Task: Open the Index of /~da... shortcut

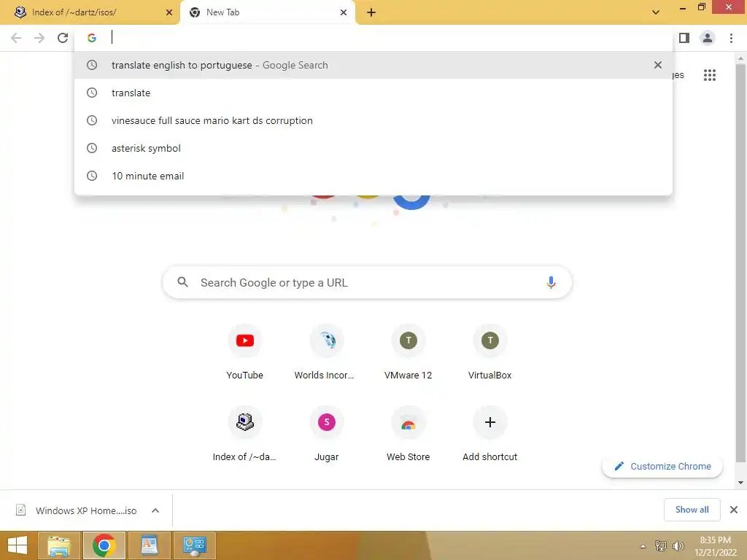Action: click(245, 435)
